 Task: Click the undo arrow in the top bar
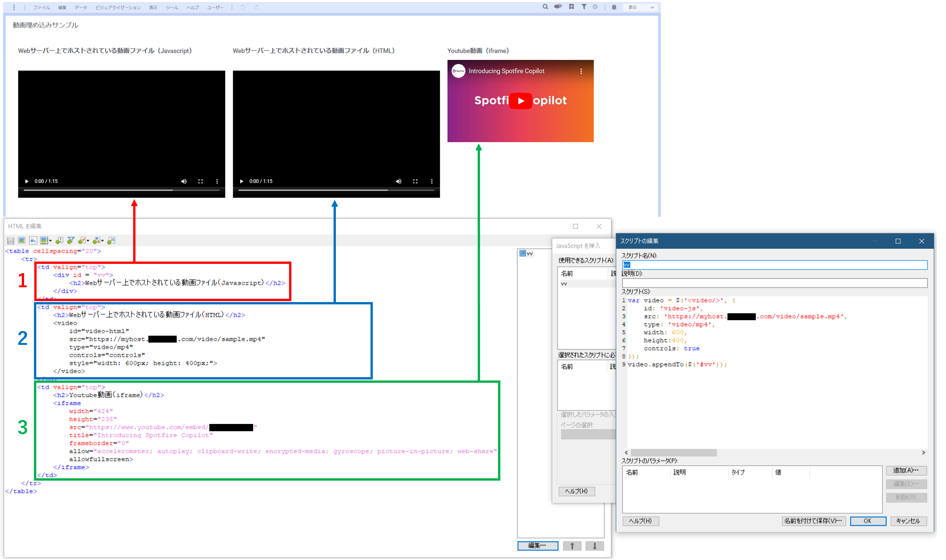coord(243,7)
